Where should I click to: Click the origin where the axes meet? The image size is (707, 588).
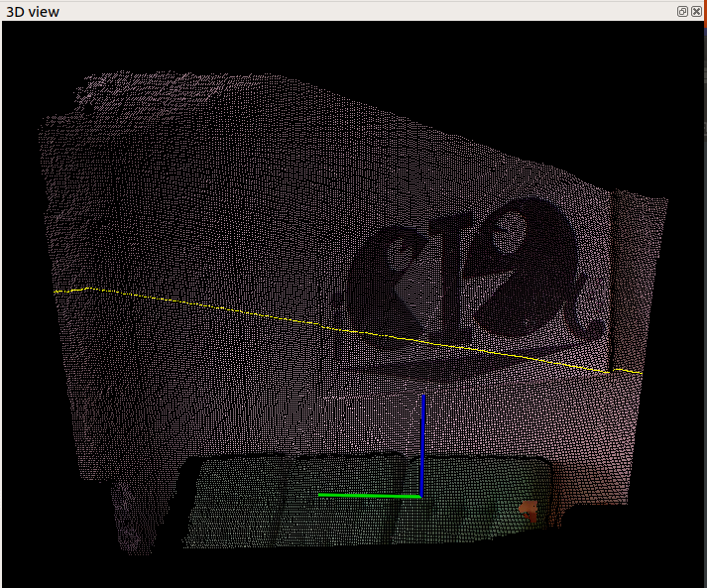click(422, 495)
